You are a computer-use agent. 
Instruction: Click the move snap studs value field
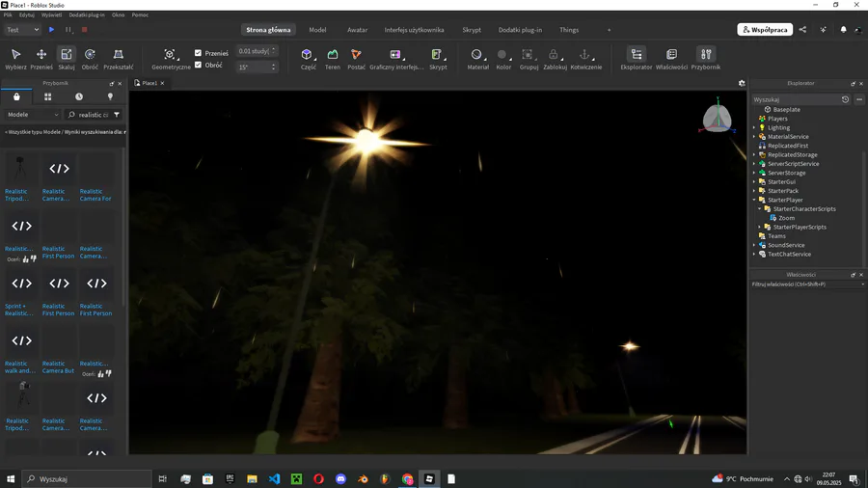[254, 51]
